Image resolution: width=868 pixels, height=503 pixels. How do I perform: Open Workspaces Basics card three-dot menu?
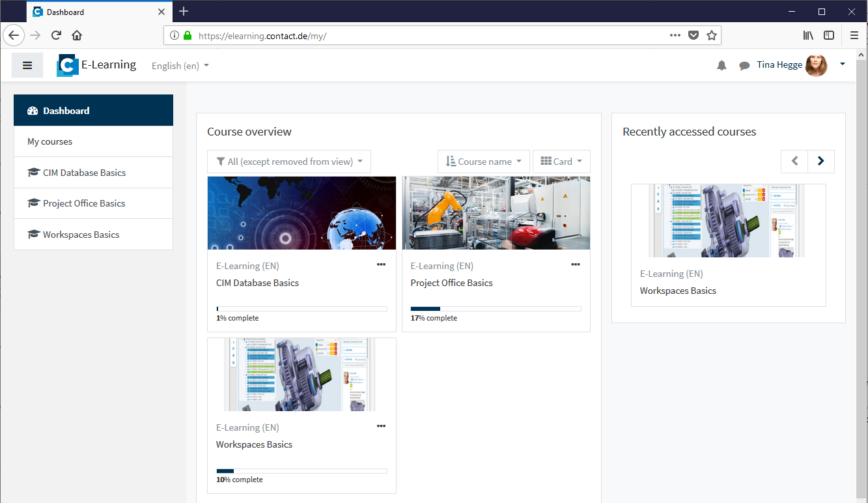381,426
